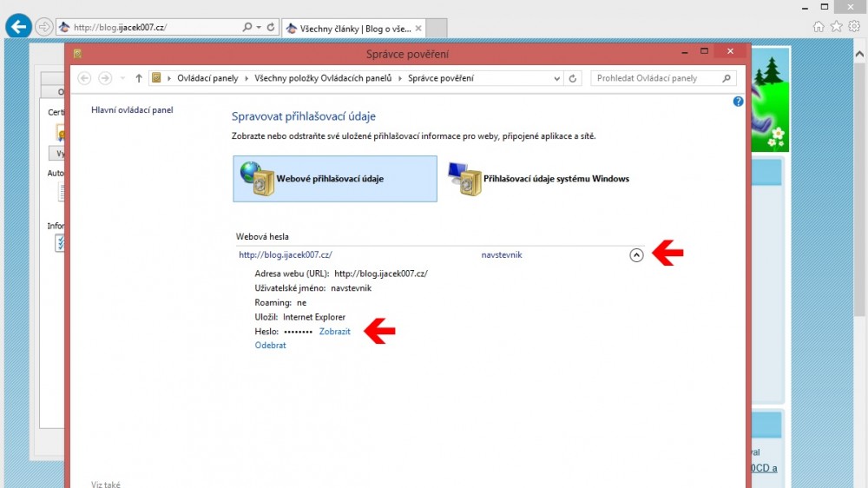This screenshot has height=488, width=868.
Task: Click the refresh icon in IE address bar
Action: point(271,27)
